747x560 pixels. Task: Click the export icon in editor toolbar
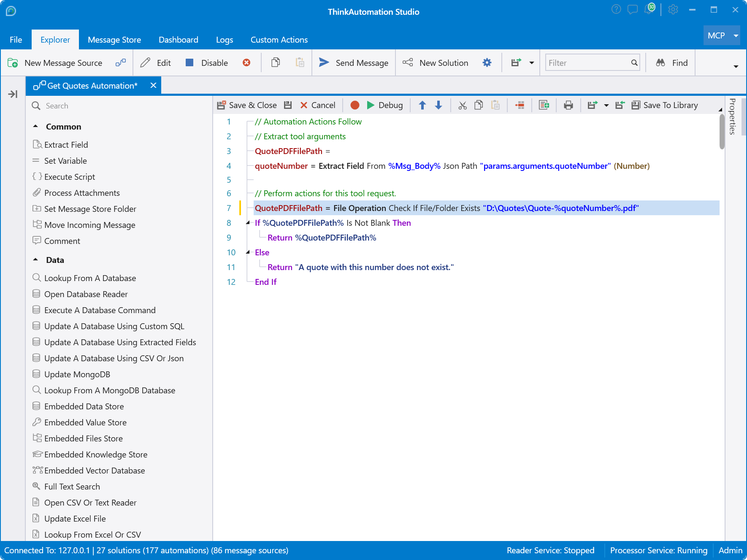click(x=593, y=105)
